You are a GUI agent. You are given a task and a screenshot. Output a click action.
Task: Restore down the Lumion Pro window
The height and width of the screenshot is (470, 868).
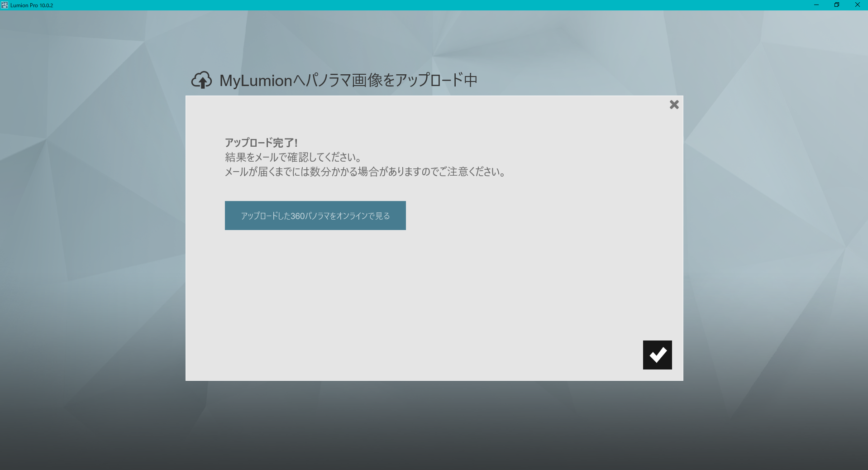pos(837,5)
